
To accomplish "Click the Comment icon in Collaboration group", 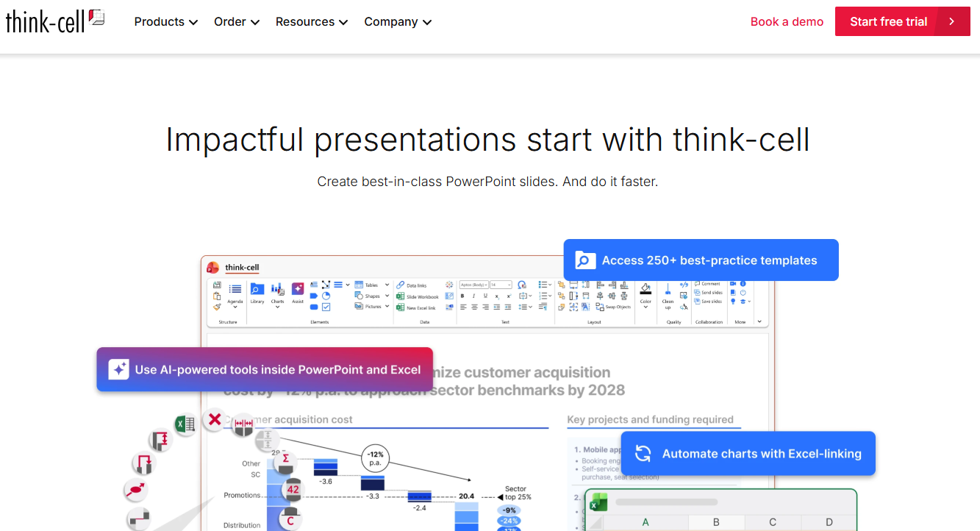I will 707,284.
